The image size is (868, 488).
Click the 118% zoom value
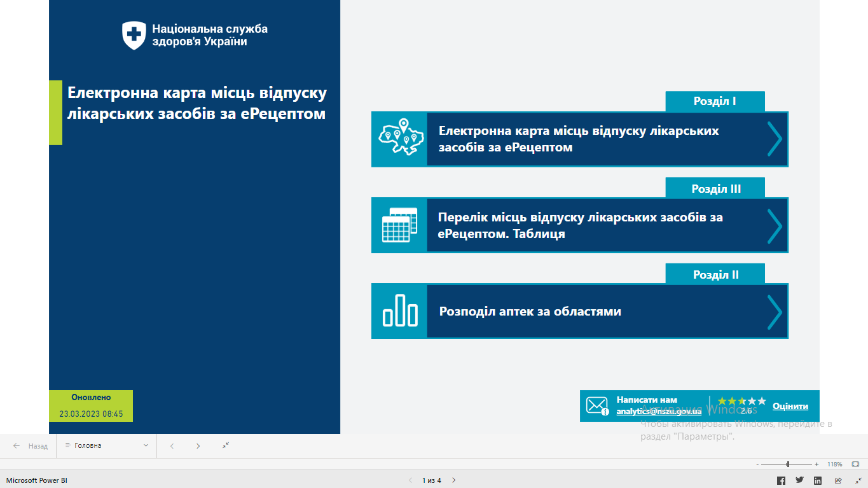click(x=834, y=464)
